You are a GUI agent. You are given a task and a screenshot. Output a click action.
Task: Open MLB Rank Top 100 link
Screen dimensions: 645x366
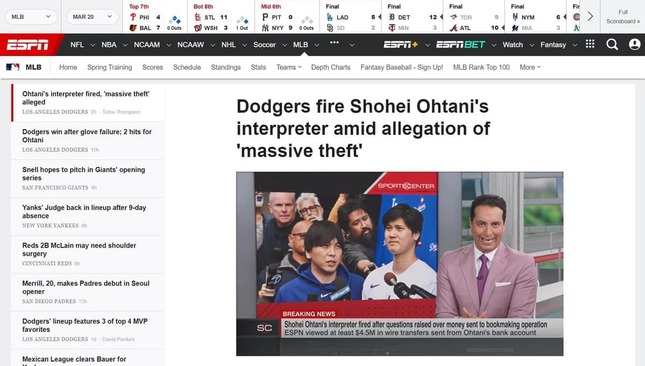click(481, 67)
